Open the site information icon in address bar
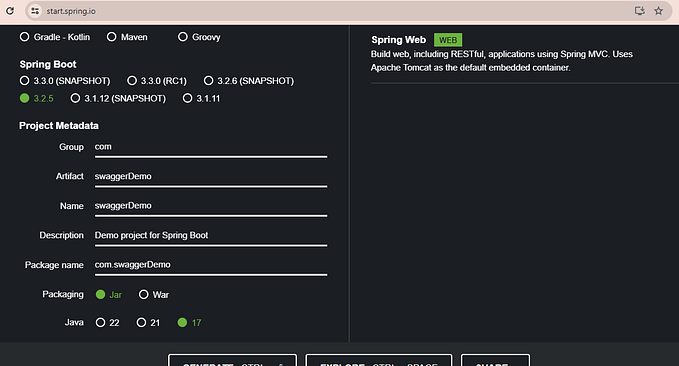This screenshot has width=679, height=366. 35,11
